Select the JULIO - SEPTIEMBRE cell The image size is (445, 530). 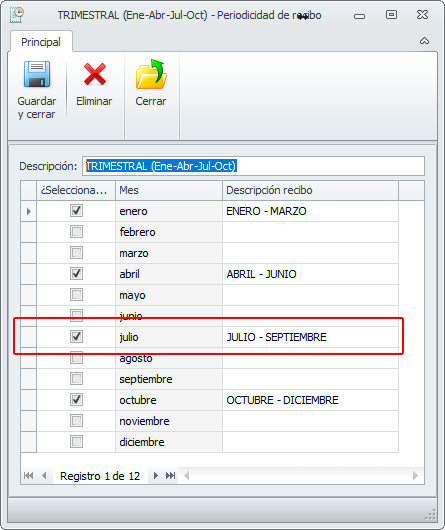click(310, 337)
